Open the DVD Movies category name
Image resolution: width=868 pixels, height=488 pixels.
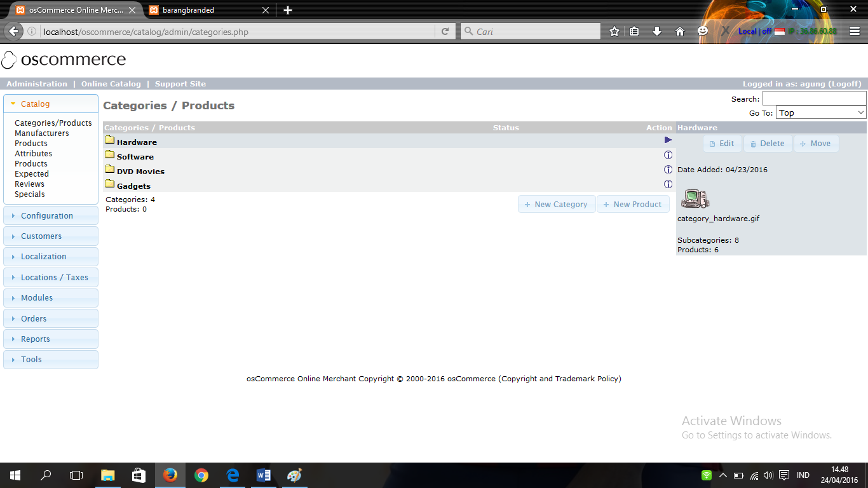(140, 172)
